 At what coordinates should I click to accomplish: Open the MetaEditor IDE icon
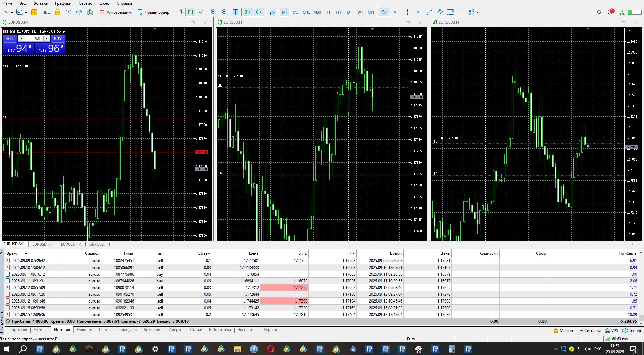pos(47,12)
